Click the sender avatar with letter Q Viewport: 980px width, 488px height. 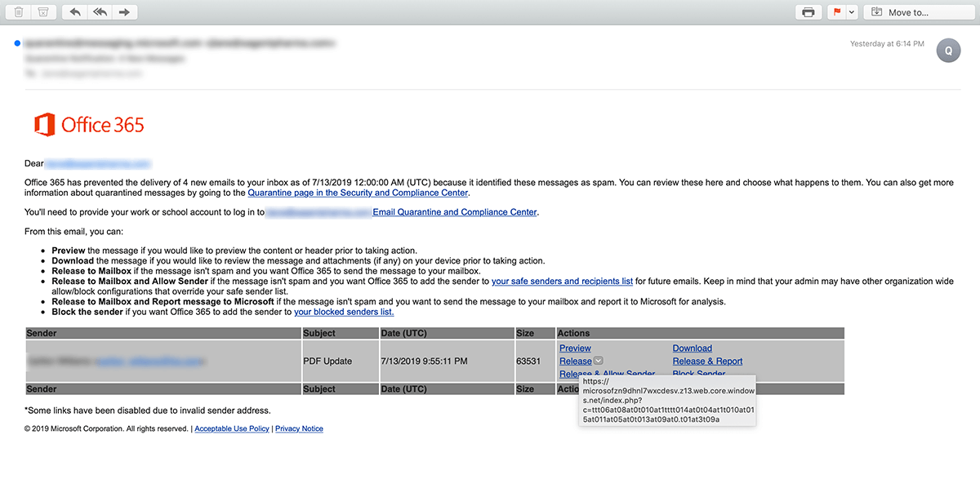pos(948,50)
